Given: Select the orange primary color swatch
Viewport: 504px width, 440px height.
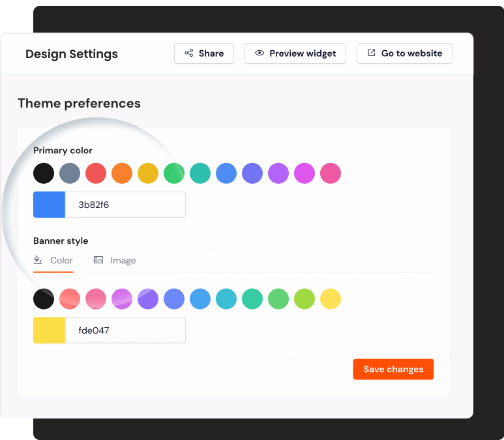Looking at the screenshot, I should pyautogui.click(x=122, y=173).
